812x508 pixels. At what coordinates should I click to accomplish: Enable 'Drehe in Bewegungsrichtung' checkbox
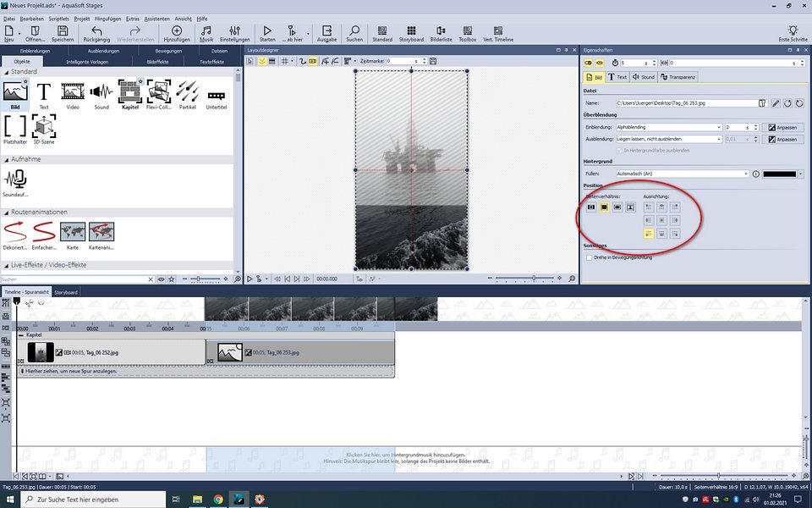click(588, 257)
